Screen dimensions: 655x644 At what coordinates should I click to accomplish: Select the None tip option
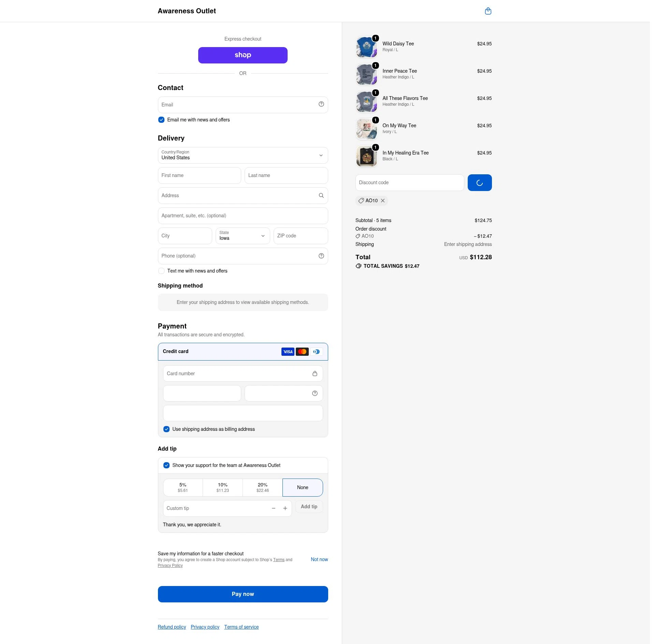click(302, 487)
